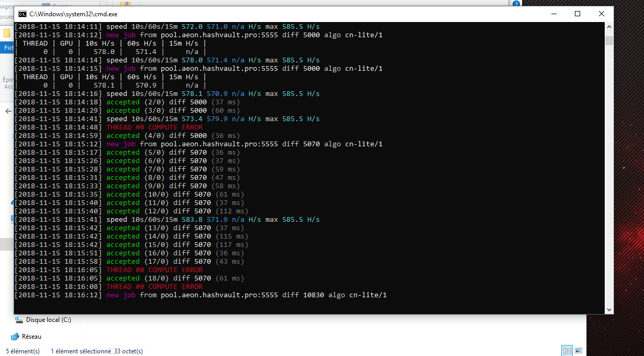The image size is (644, 356).
Task: Select the Réseau network icon in the sidebar
Action: tap(15, 336)
